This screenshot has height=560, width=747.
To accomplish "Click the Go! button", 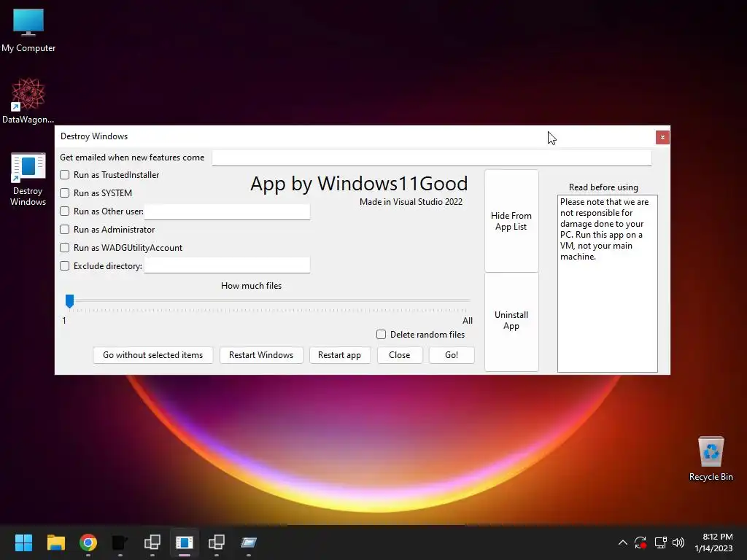I will pyautogui.click(x=452, y=355).
